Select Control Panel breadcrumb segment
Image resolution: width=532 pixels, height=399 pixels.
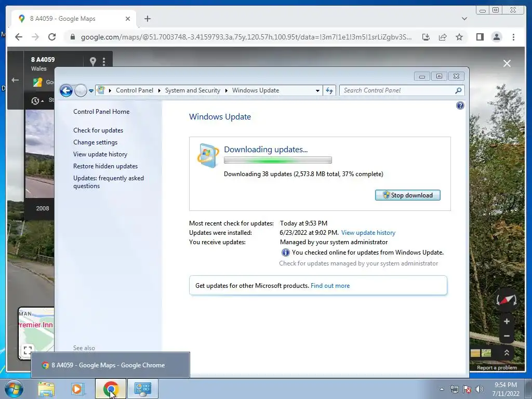click(135, 90)
